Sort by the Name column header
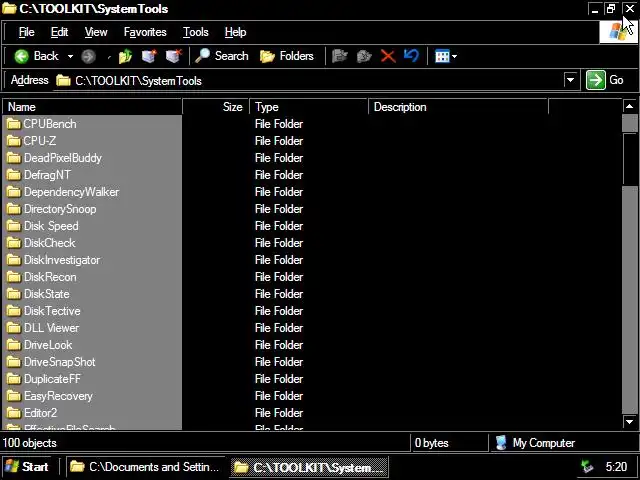640x480 pixels. point(92,107)
